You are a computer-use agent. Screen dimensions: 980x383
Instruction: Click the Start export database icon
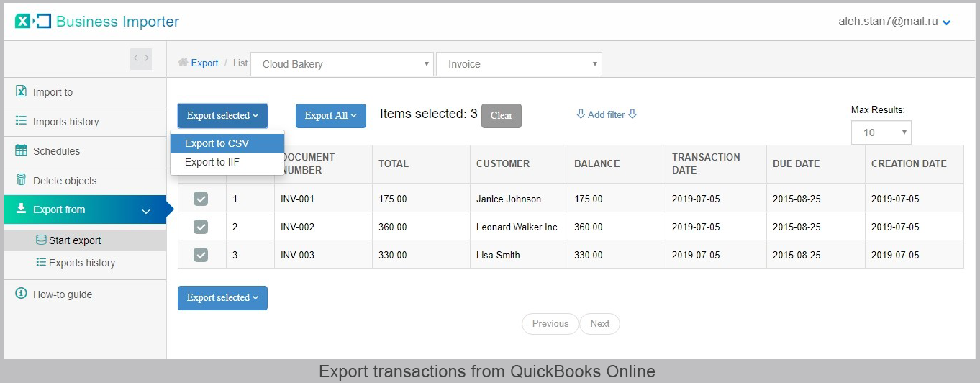[41, 240]
